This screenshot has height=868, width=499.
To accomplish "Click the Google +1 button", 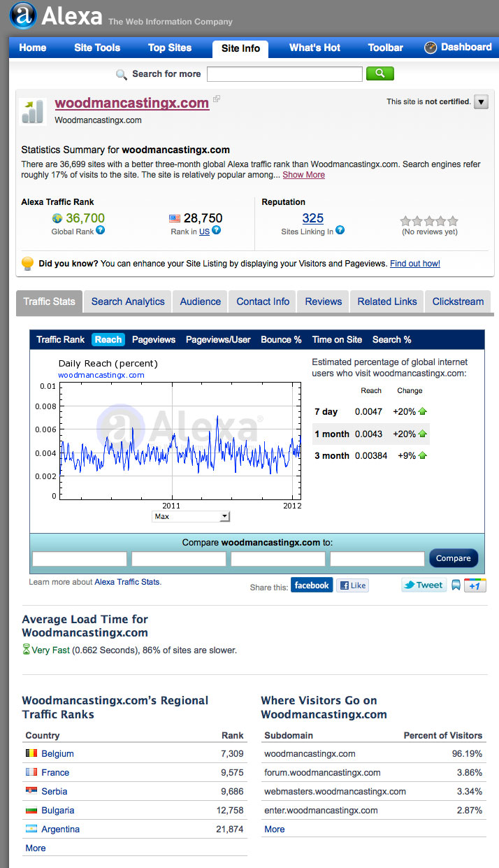I will click(475, 585).
